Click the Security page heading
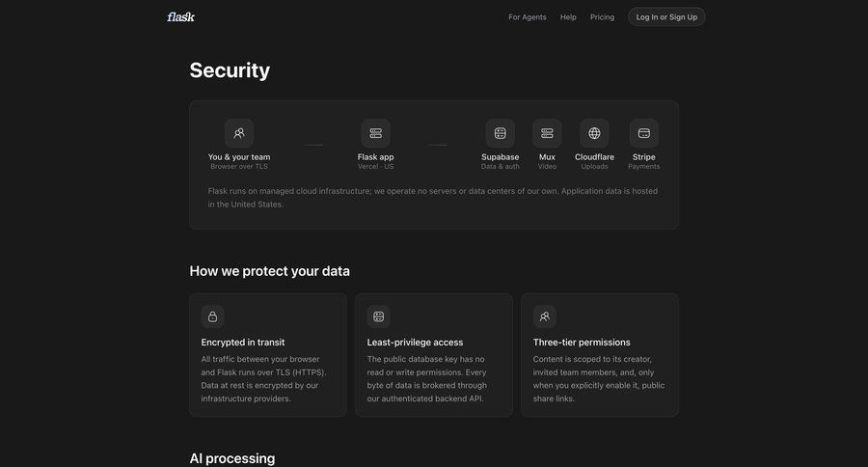868x467 pixels. coord(230,70)
